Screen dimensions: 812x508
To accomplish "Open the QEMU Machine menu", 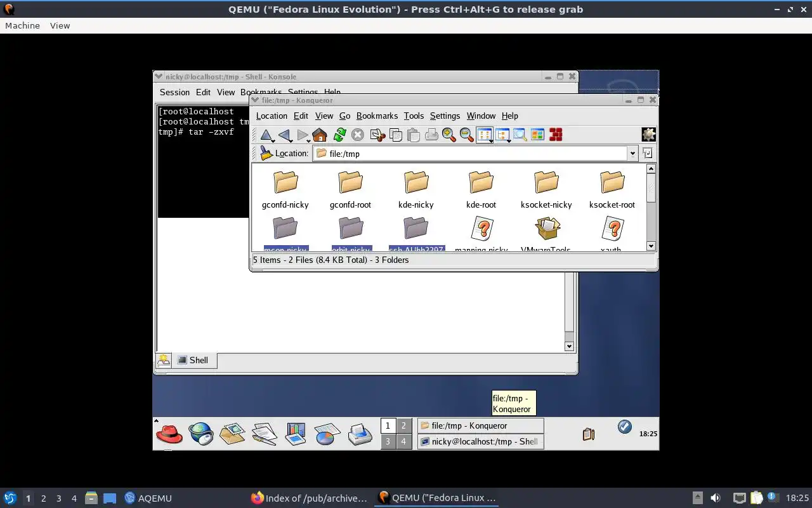I will click(22, 25).
